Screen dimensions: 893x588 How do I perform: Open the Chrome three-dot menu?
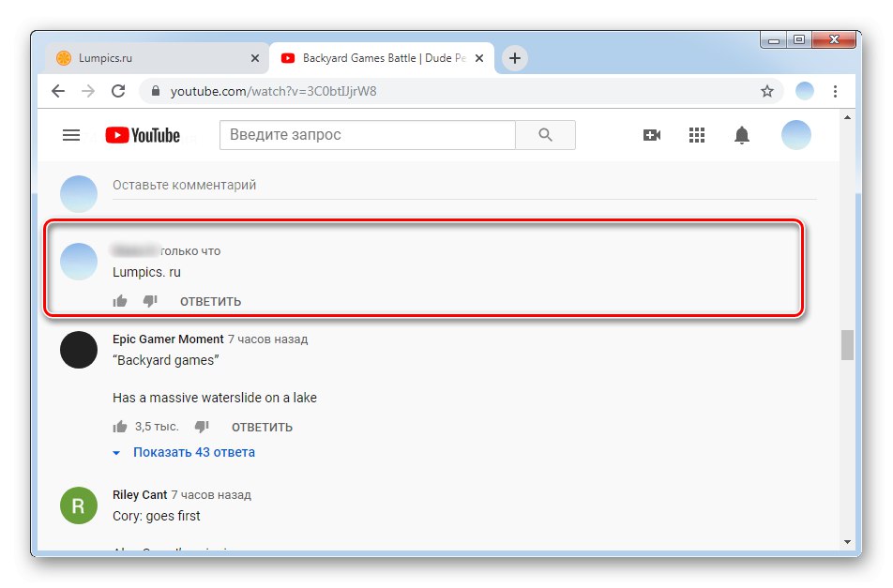(x=836, y=91)
